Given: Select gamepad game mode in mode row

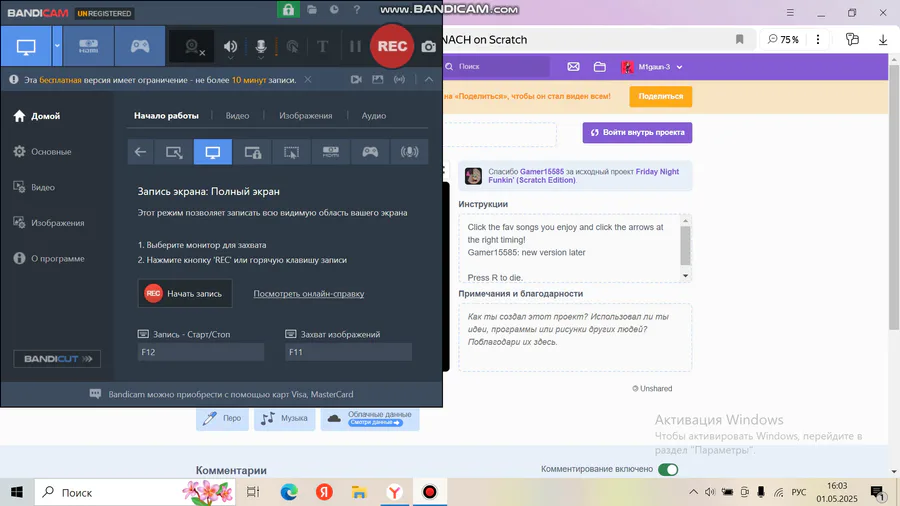Looking at the screenshot, I should [x=370, y=152].
